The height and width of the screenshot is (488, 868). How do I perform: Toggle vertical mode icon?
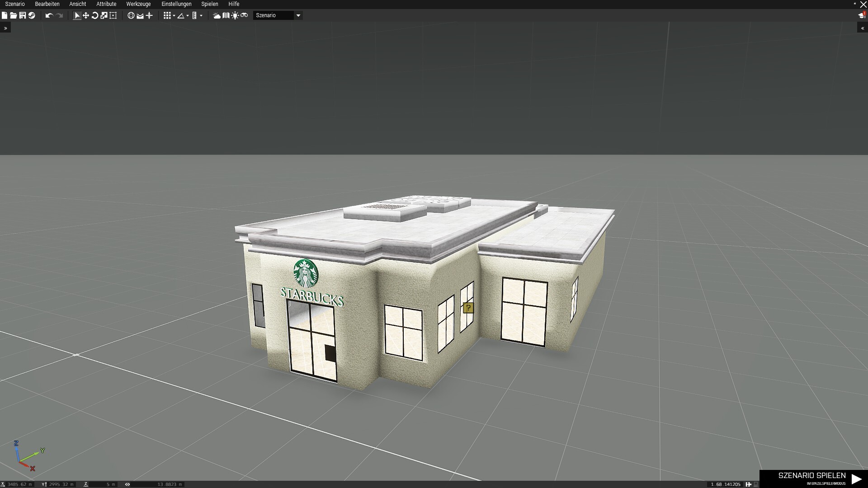click(x=149, y=15)
